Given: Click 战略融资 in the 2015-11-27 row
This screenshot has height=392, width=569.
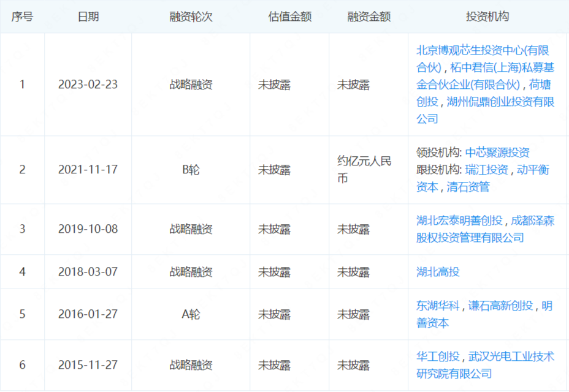Looking at the screenshot, I should [x=191, y=364].
